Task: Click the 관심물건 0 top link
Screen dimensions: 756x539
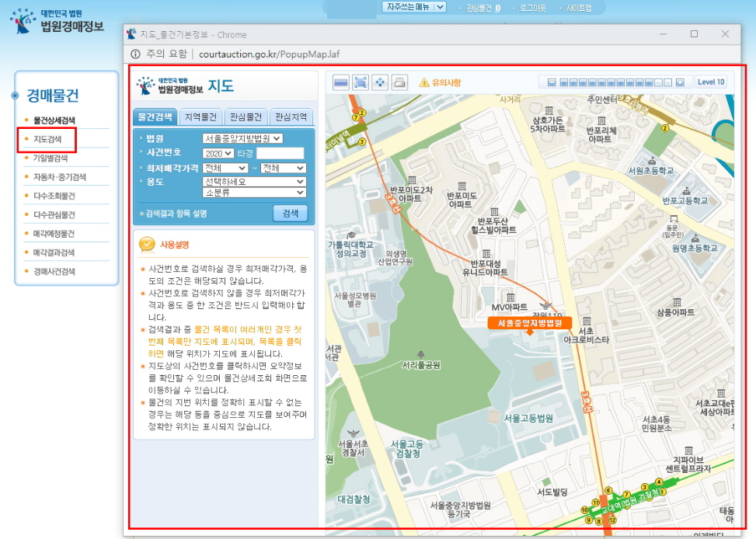Action: pyautogui.click(x=483, y=9)
